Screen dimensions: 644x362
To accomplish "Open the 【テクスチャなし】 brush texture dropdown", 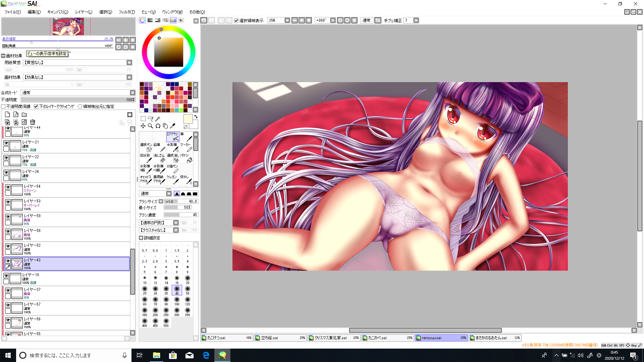I will [176, 230].
